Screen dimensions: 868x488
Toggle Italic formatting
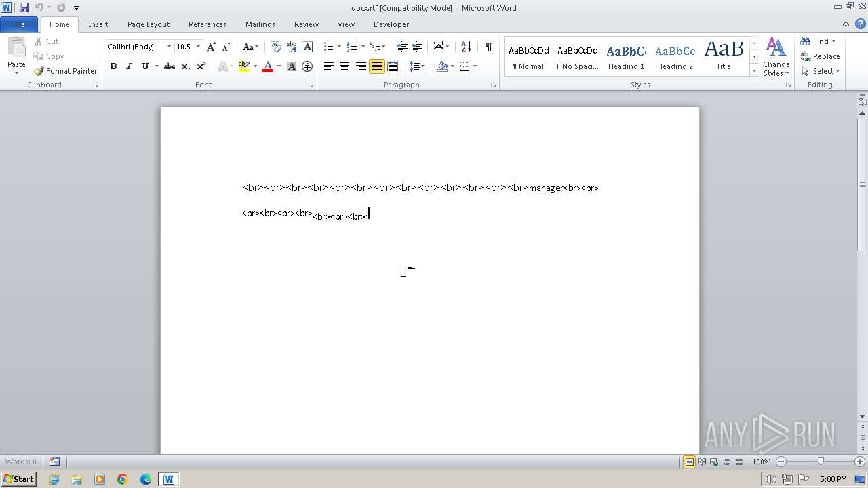[129, 66]
